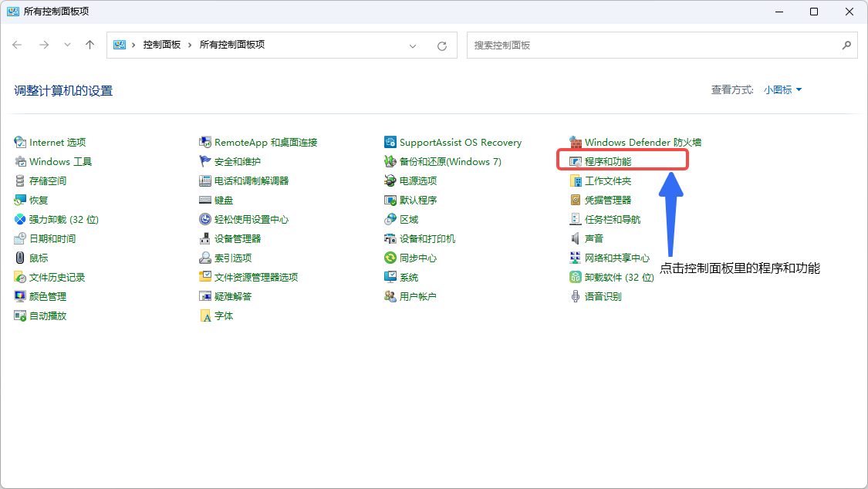Open the 网络和共享中心 link

pyautogui.click(x=617, y=258)
